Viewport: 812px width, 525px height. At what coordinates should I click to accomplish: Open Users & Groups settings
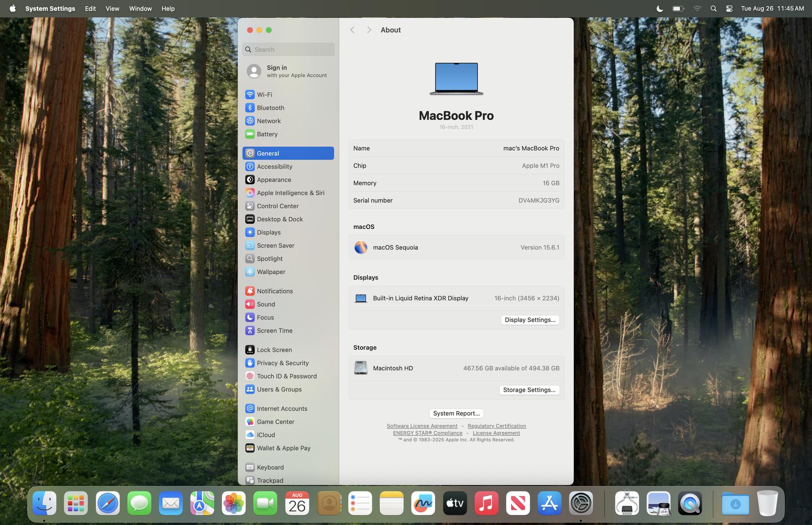(288, 389)
